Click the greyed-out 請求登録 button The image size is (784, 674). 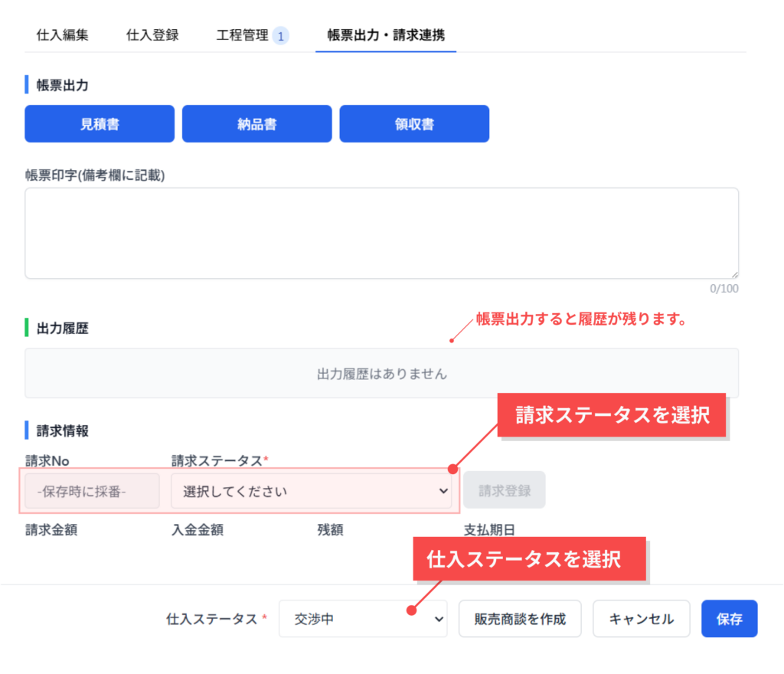[505, 490]
